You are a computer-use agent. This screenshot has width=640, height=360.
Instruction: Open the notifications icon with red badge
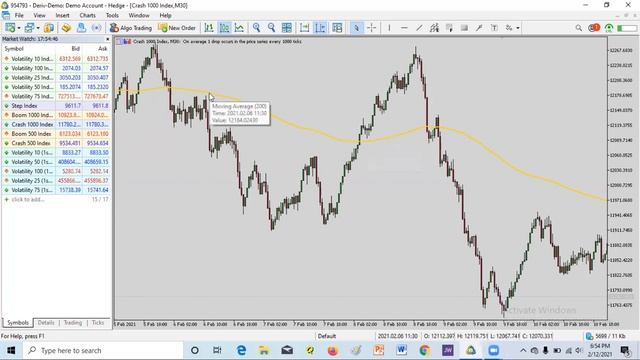point(594,28)
